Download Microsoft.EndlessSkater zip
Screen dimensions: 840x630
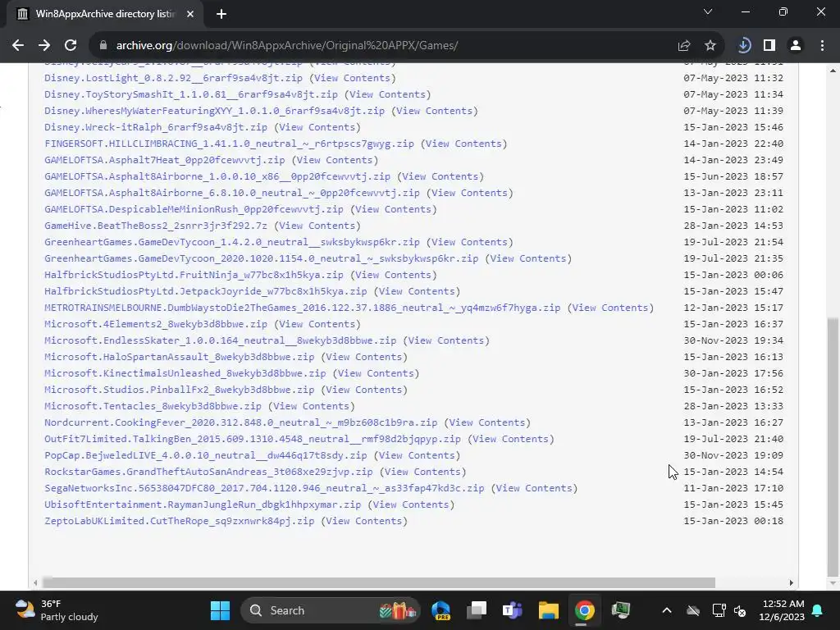click(220, 340)
